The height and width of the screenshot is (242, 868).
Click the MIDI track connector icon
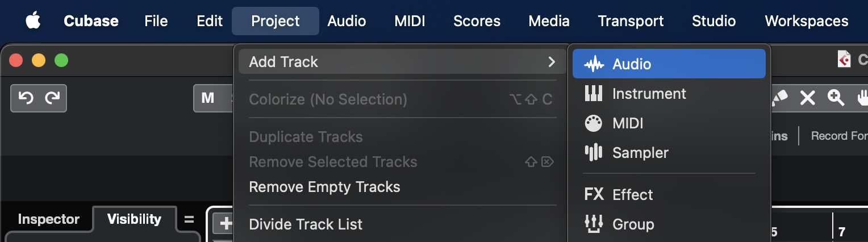[594, 123]
